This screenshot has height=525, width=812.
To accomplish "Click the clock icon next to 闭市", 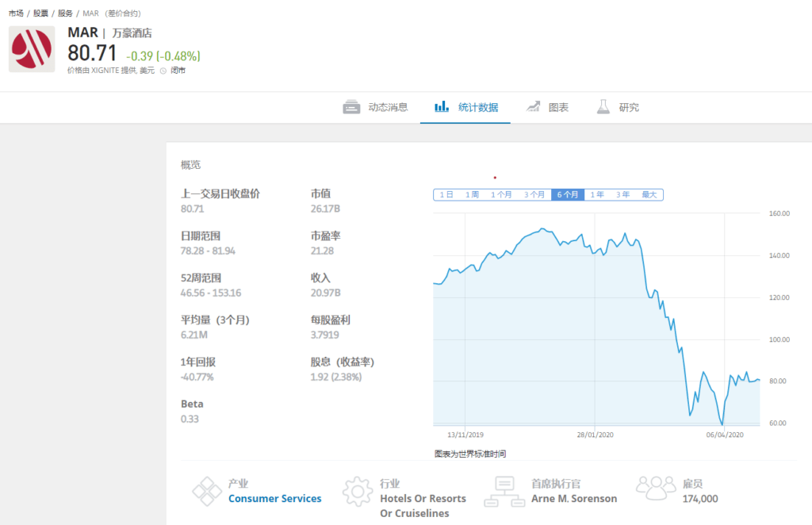I will (x=163, y=71).
